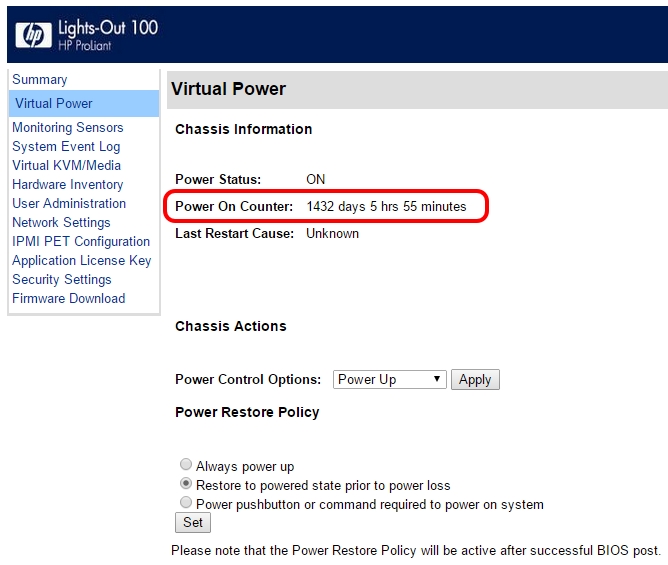
Task: Go to Security Settings
Action: click(x=62, y=279)
